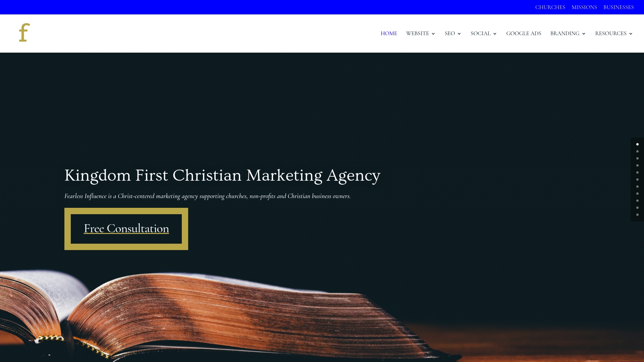The width and height of the screenshot is (644, 362).
Task: Click the Kingdom First Christian Marketing Agency heading
Action: tap(222, 176)
